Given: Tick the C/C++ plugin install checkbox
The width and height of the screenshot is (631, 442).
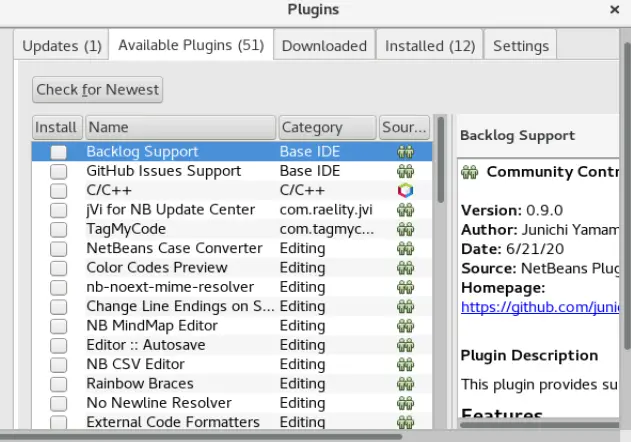Looking at the screenshot, I should click(x=58, y=191).
